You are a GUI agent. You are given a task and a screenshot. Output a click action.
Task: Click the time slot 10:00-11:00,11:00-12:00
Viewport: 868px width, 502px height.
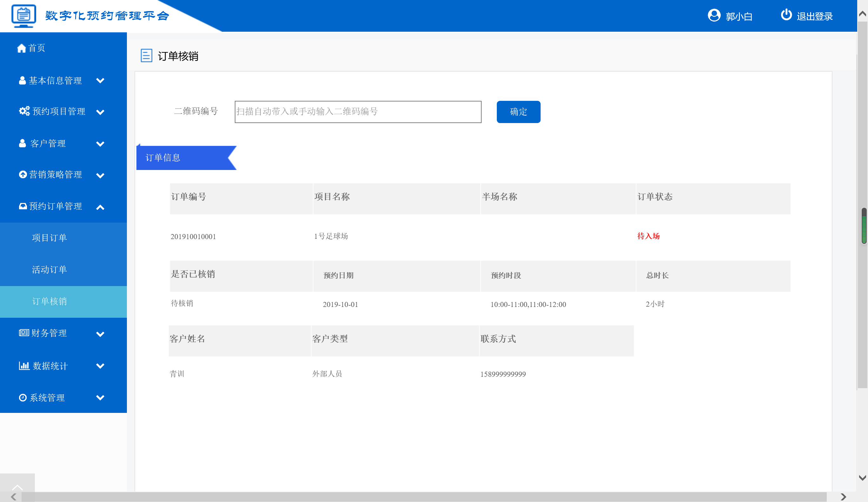point(528,304)
